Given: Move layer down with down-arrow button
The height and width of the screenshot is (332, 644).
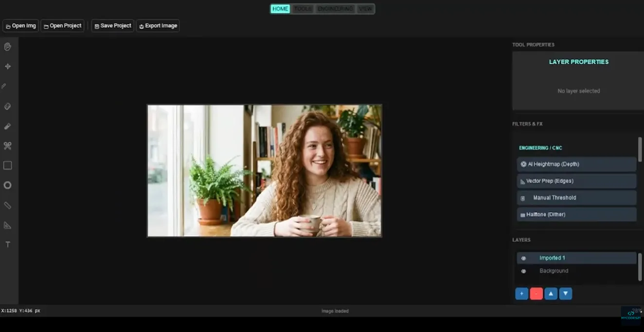Looking at the screenshot, I should click(565, 294).
